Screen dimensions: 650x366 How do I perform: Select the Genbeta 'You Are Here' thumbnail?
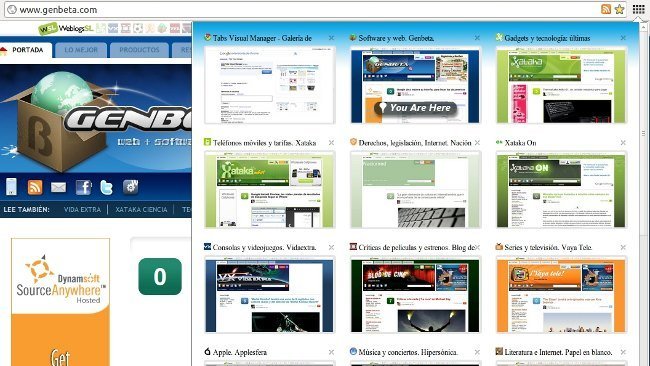click(x=415, y=85)
